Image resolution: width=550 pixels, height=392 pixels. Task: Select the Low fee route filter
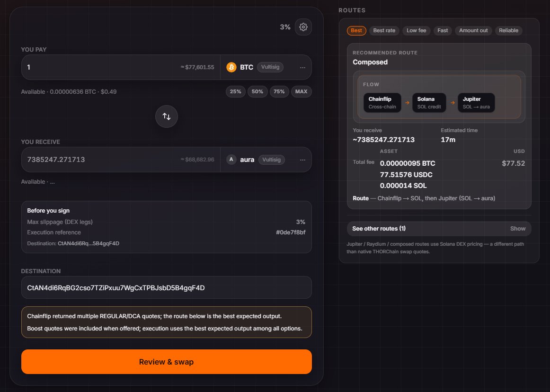click(417, 30)
